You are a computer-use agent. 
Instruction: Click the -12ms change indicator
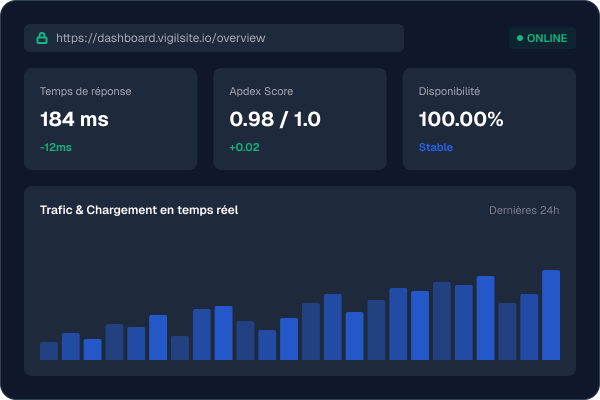pyautogui.click(x=56, y=147)
